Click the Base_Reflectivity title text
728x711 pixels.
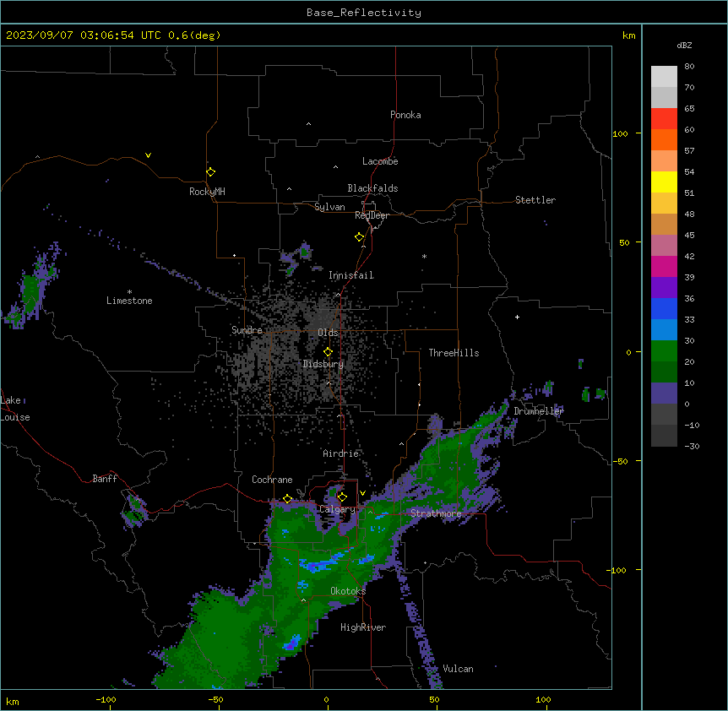point(364,13)
